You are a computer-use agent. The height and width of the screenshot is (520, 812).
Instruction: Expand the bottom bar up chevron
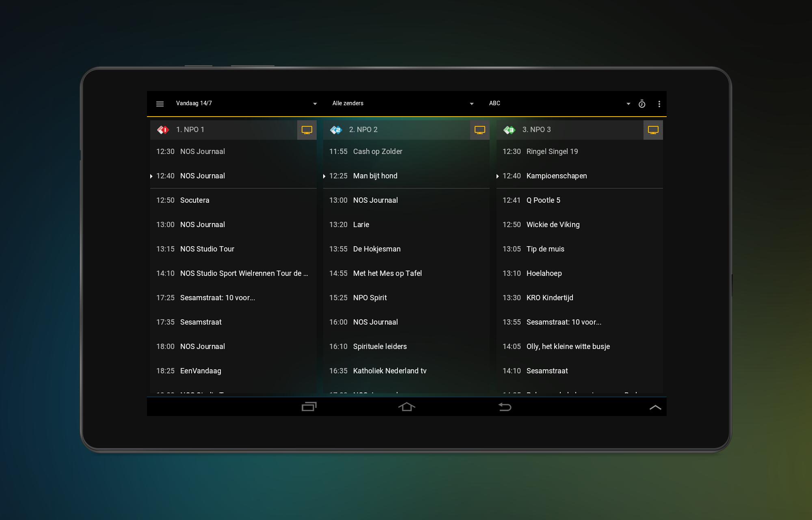click(655, 407)
